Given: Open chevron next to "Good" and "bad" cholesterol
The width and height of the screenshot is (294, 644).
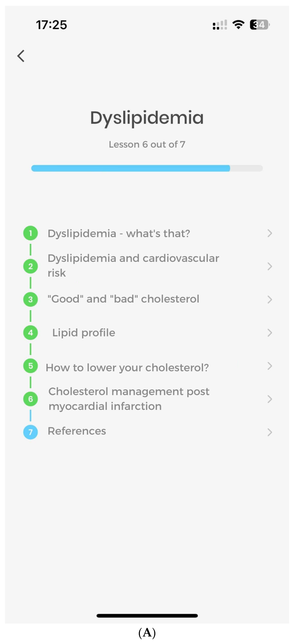Looking at the screenshot, I should 270,299.
